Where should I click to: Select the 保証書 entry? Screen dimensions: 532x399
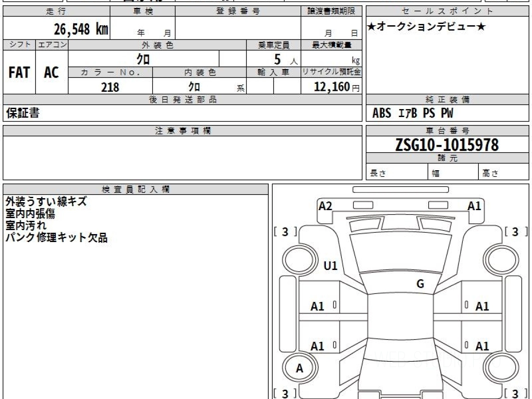click(23, 113)
